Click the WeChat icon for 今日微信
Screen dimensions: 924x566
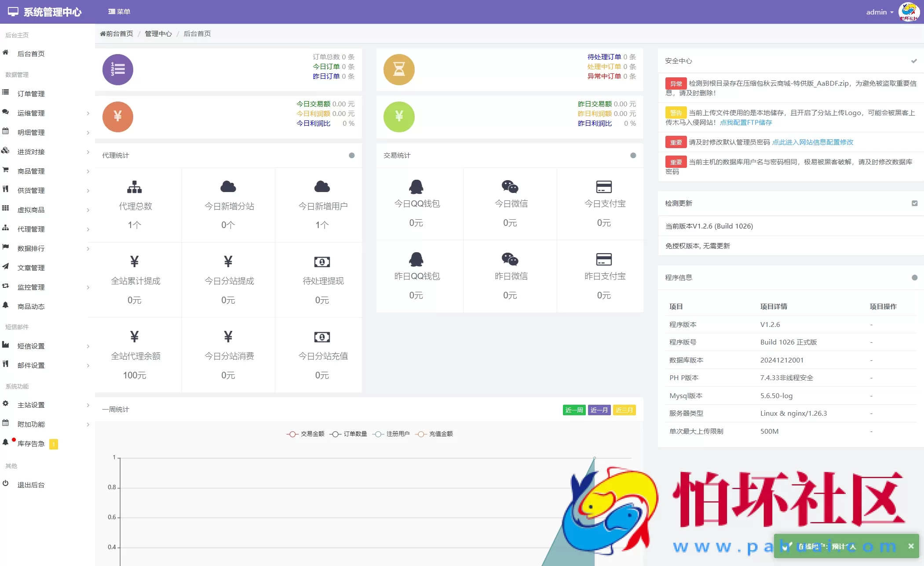click(x=510, y=187)
